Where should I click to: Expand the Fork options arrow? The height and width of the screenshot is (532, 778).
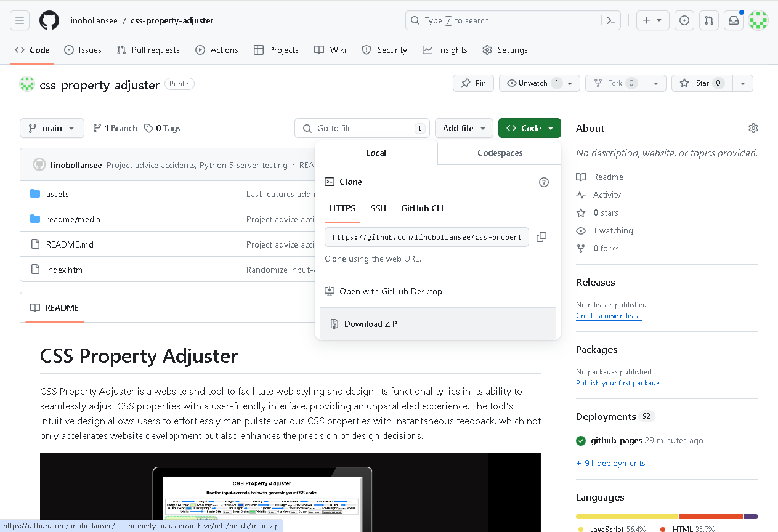pyautogui.click(x=655, y=83)
